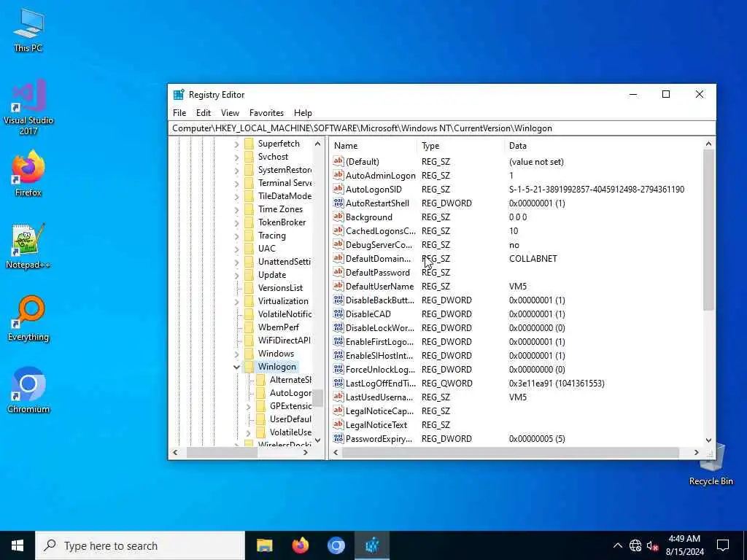Launch Visual Studio 2017 shortcut
This screenshot has height=560, width=747.
click(28, 106)
